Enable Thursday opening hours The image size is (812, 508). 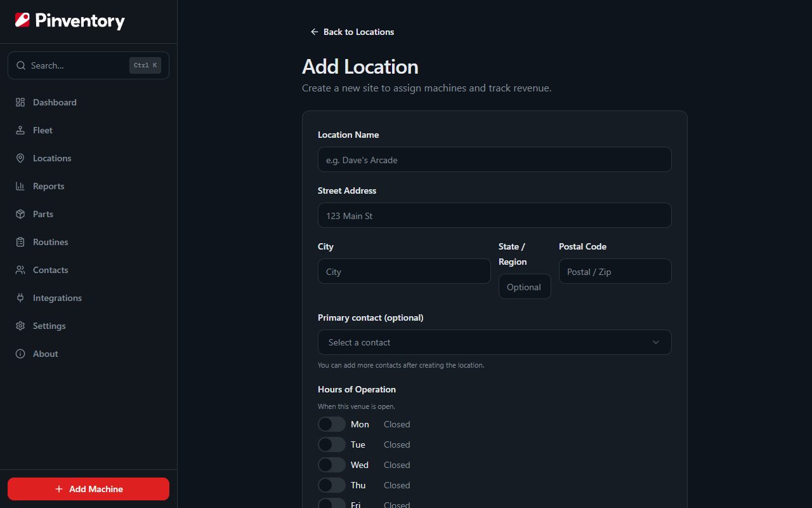tap(332, 485)
